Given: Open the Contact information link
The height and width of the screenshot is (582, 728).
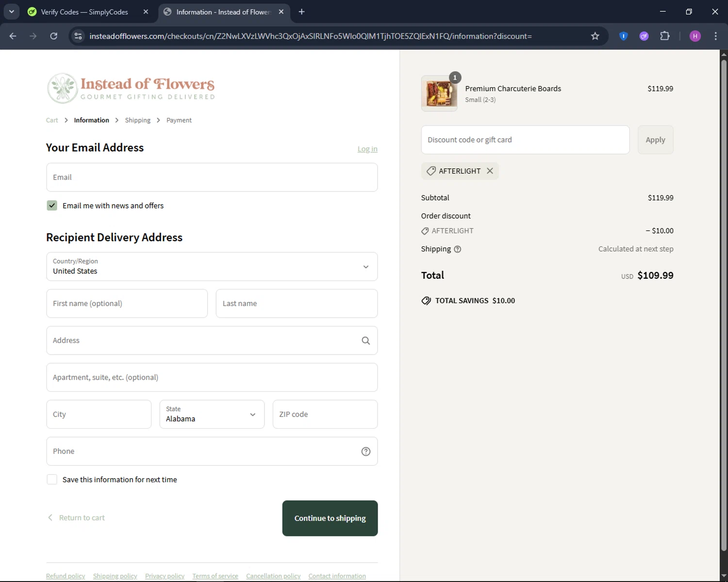Looking at the screenshot, I should pos(337,576).
